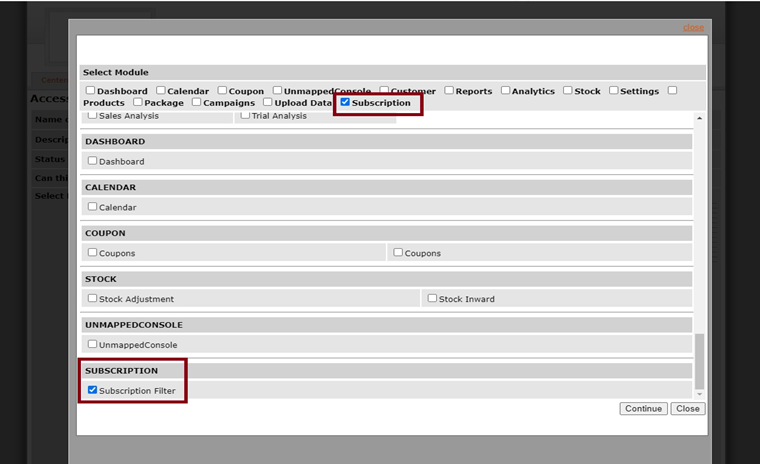
Task: Enable the Customer module checkbox
Action: [x=384, y=90]
